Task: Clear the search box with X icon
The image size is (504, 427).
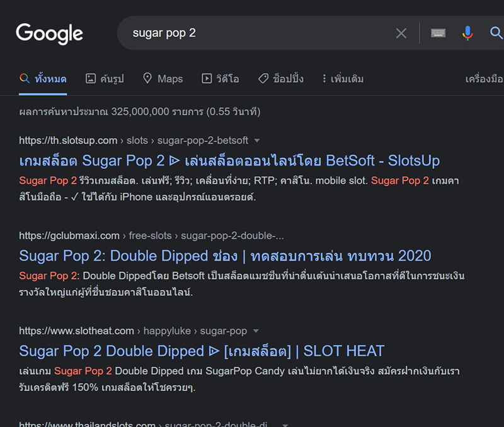Action: 401,33
